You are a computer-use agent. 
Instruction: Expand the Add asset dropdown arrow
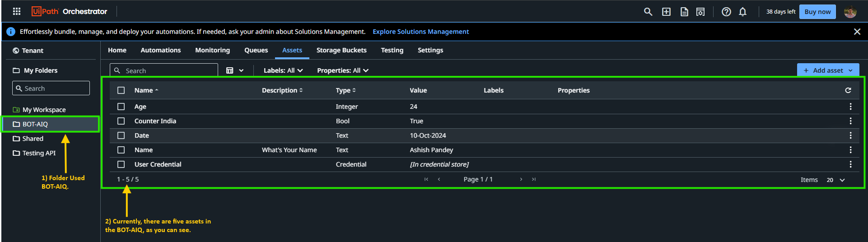[850, 70]
